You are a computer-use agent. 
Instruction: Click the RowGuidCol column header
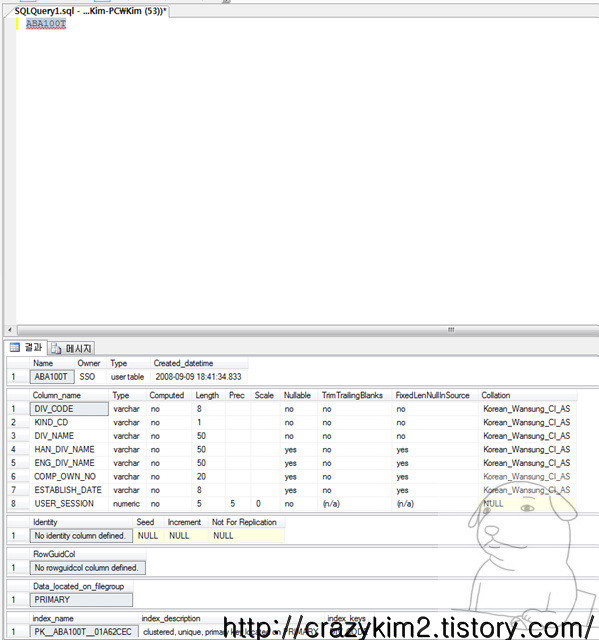click(x=88, y=554)
